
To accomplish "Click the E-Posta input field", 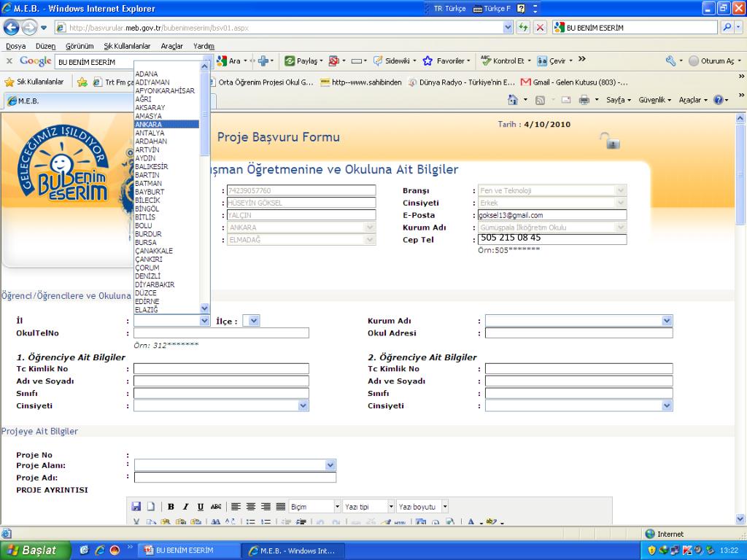I will click(x=552, y=215).
